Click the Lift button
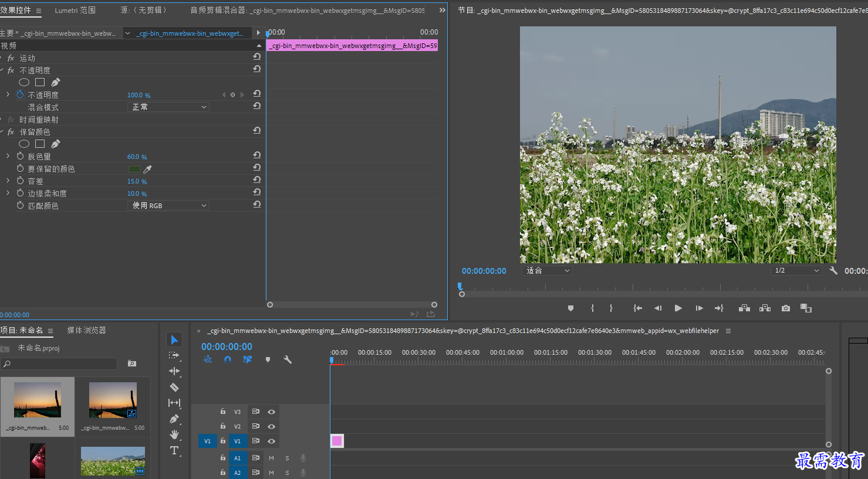Screen dimensions: 868x479 pyautogui.click(x=744, y=308)
